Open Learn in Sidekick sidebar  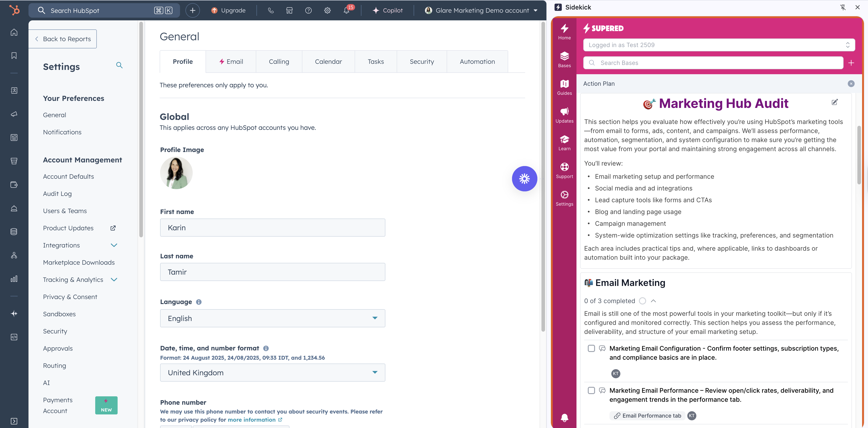[564, 143]
